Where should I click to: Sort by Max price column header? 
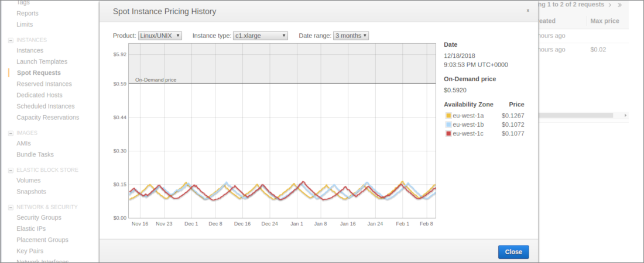click(605, 21)
